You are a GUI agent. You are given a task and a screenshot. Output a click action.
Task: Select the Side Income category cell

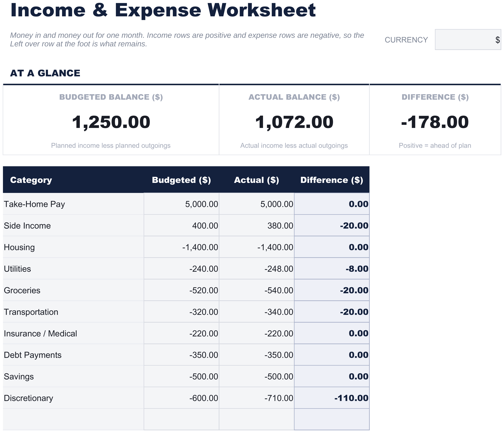[x=73, y=225]
